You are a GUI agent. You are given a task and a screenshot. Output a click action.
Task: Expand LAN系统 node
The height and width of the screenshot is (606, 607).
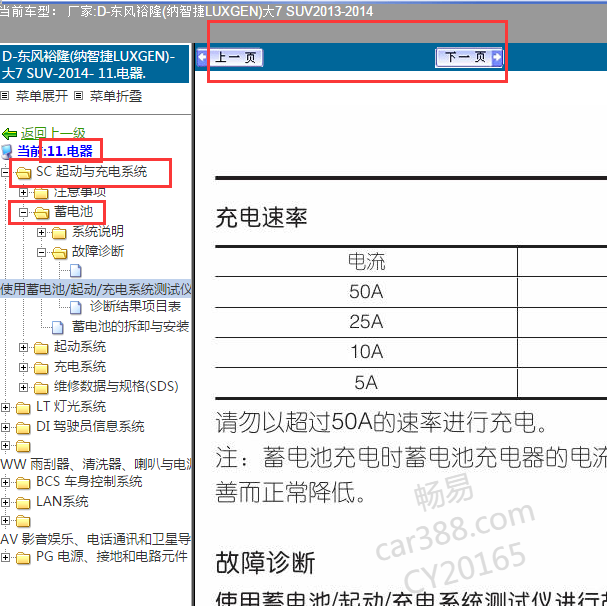[5, 503]
